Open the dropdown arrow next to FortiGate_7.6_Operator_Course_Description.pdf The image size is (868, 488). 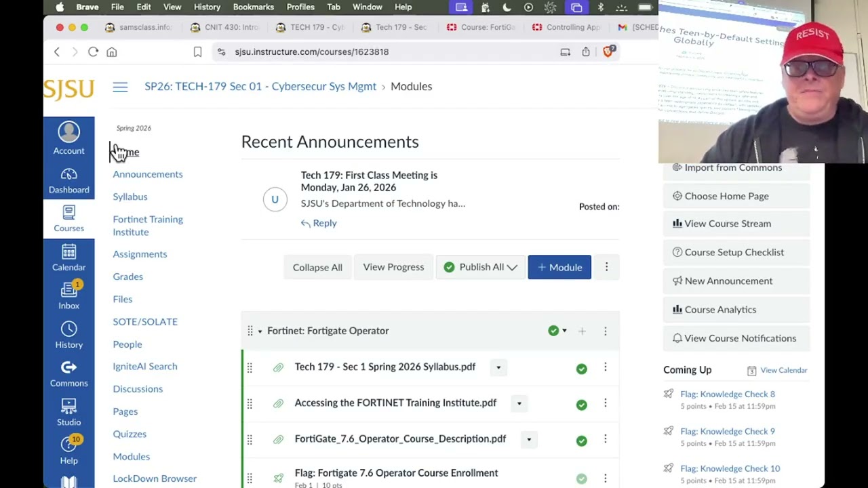[x=529, y=439]
